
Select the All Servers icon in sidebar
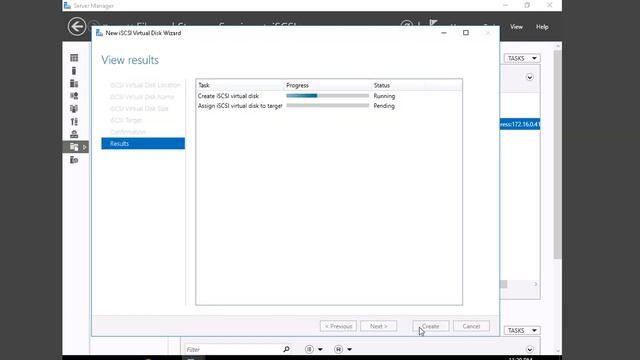click(x=74, y=83)
